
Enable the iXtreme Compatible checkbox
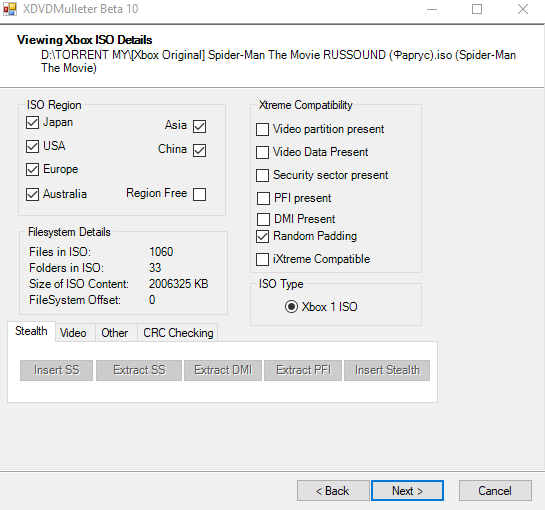click(262, 259)
